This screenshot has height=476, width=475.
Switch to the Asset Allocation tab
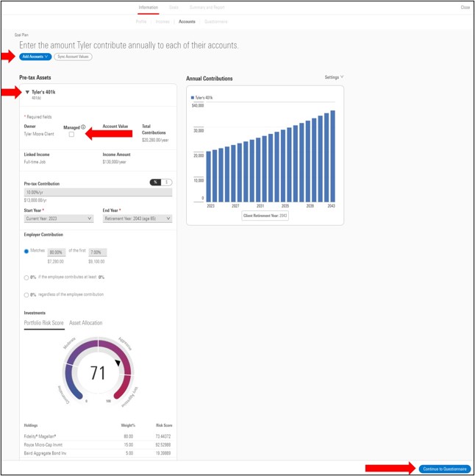point(85,323)
